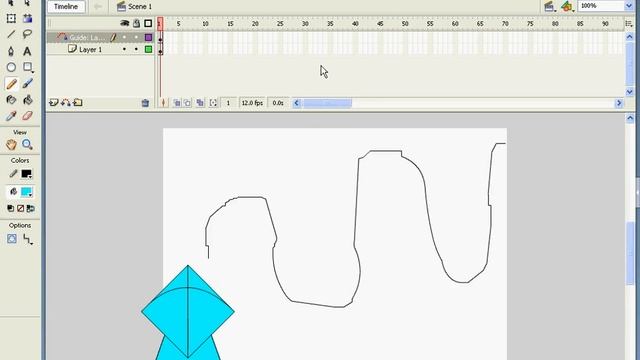Toggle show all layers as outlines
The height and width of the screenshot is (360, 640).
[x=148, y=23]
